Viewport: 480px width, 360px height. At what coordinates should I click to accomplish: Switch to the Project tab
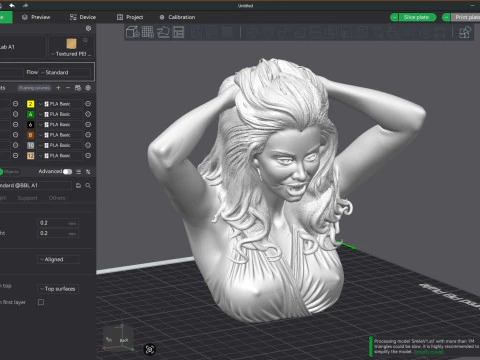point(130,17)
